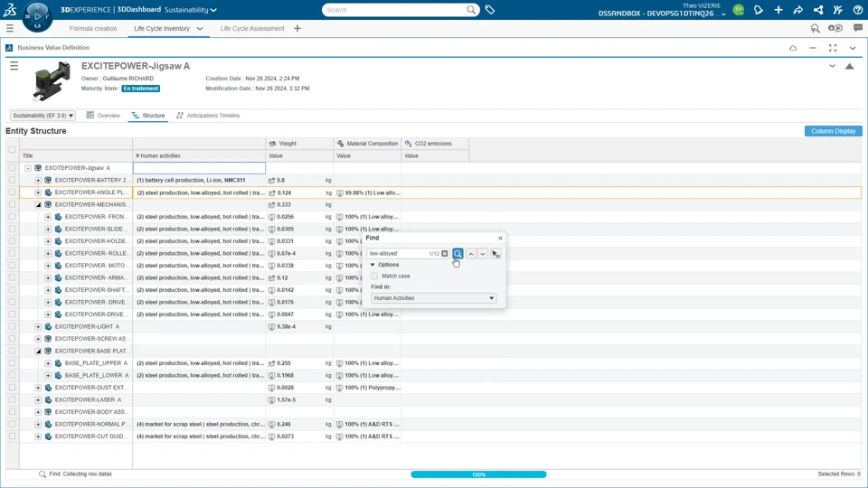Open the Human Activities Find-in dropdown

[x=433, y=297]
